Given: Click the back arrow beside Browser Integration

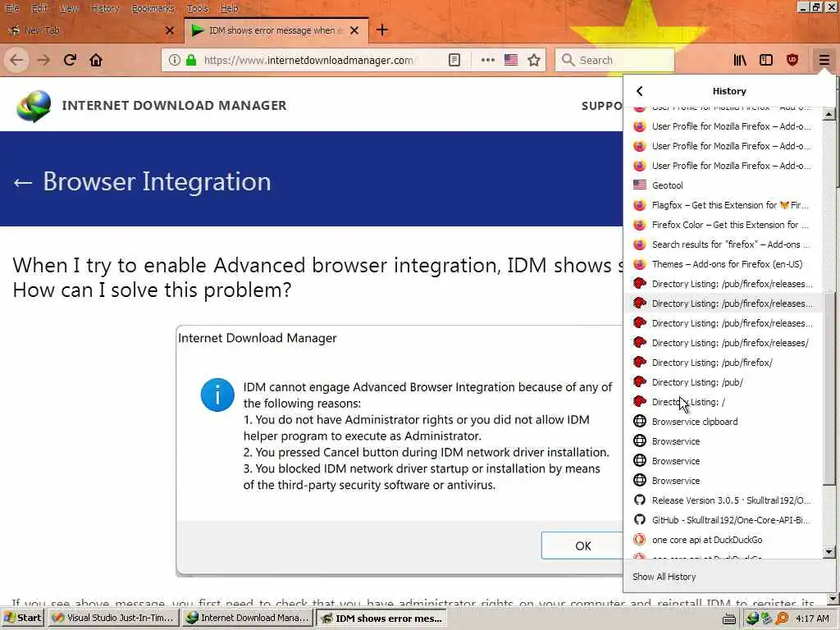Looking at the screenshot, I should 23,183.
